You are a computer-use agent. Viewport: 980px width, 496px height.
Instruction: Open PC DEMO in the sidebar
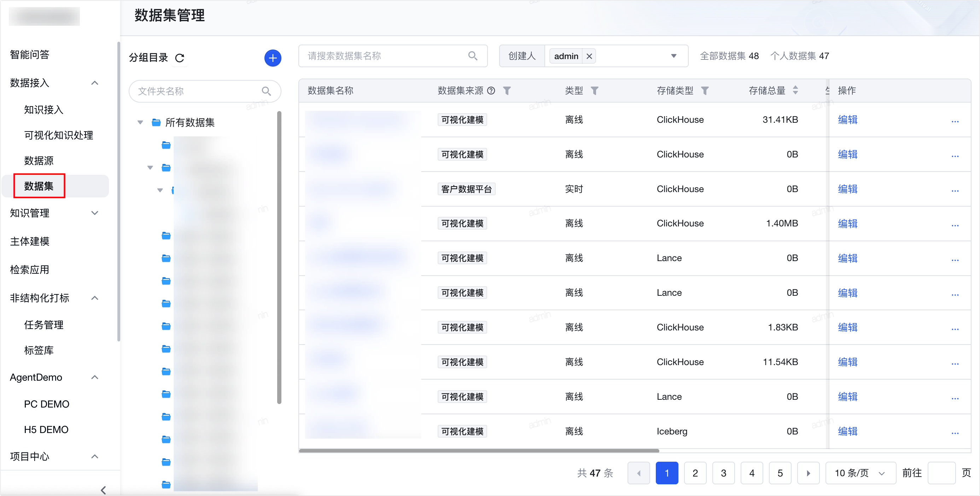pyautogui.click(x=46, y=404)
